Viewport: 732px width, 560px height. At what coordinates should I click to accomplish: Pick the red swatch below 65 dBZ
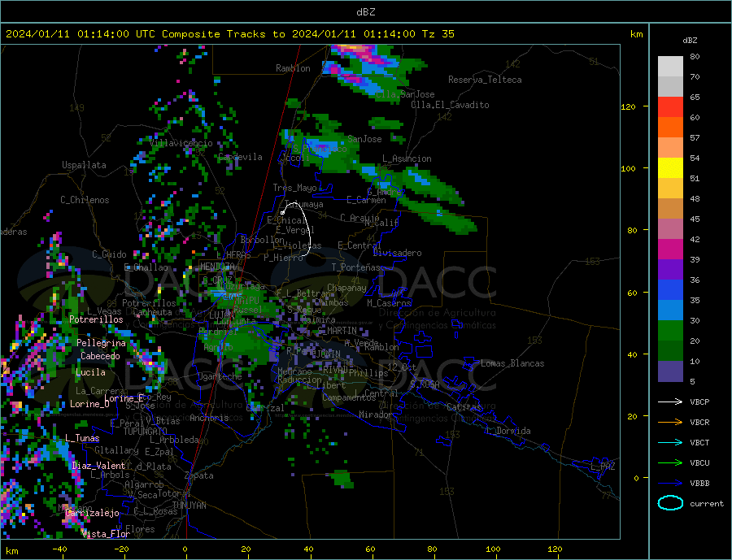point(670,106)
